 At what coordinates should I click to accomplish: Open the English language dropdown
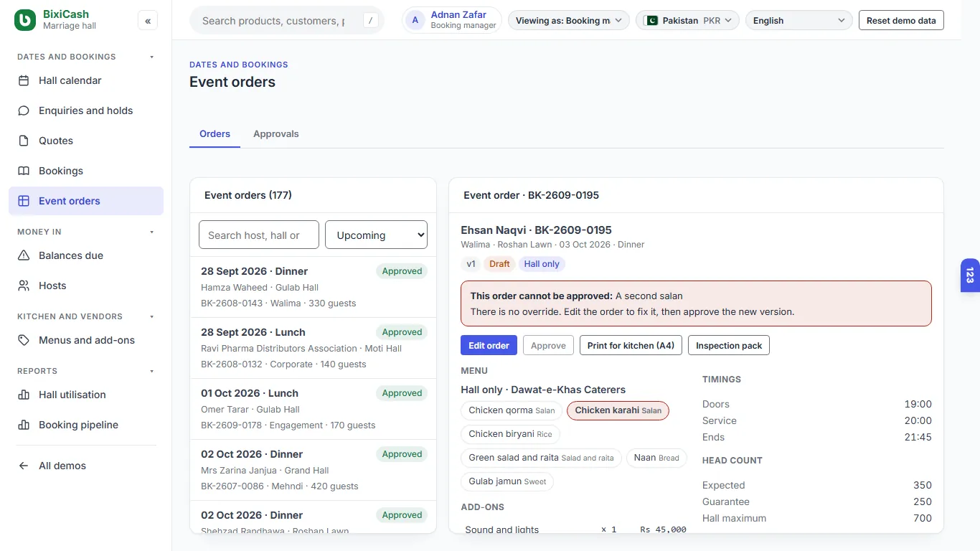tap(798, 20)
